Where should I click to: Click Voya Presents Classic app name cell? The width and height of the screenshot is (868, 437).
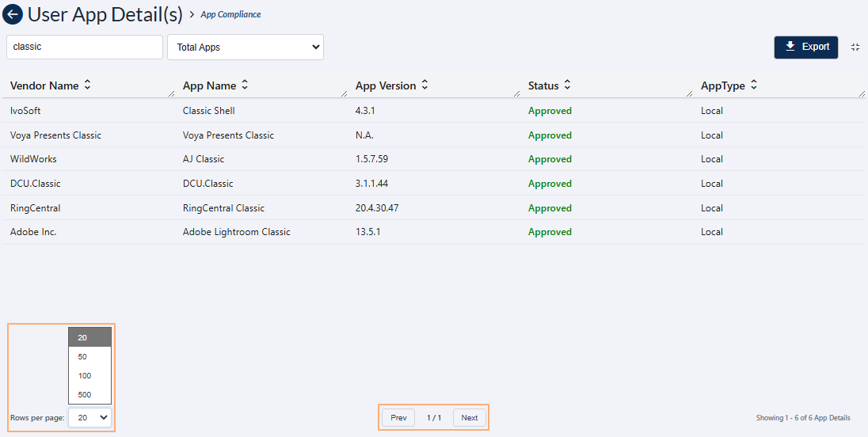229,135
